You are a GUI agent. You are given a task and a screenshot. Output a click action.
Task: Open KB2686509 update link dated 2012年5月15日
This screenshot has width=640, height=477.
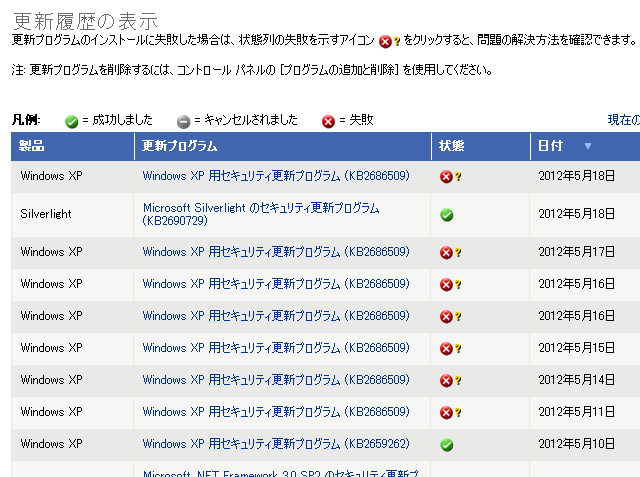[x=276, y=348]
